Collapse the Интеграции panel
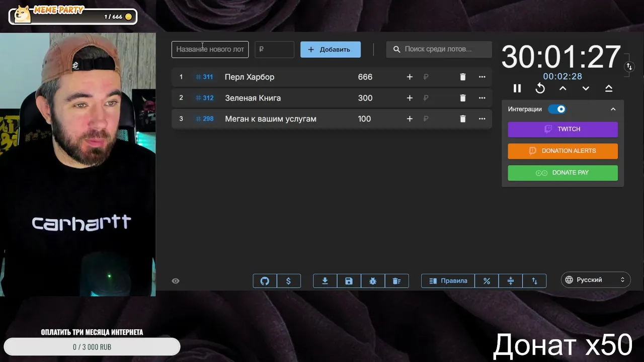Screen dimensions: 644x362 (x=613, y=109)
